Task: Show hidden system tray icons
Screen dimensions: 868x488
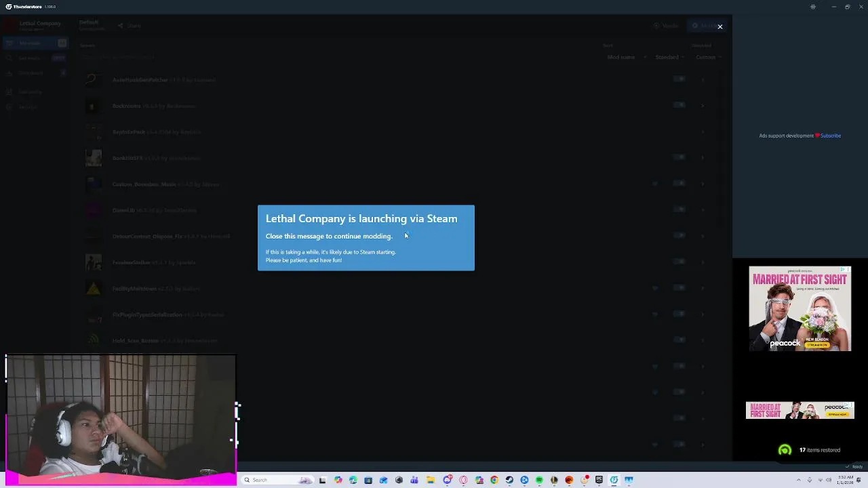Action: point(798,480)
